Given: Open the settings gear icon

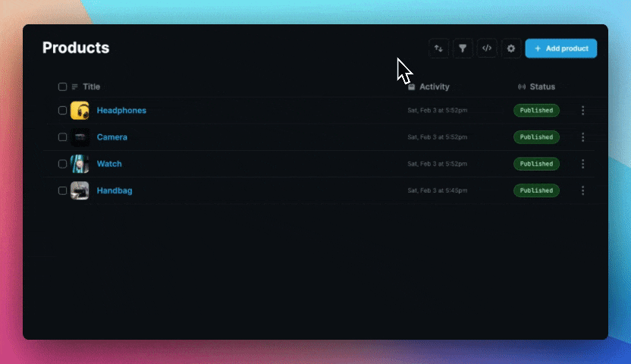Looking at the screenshot, I should [x=510, y=49].
